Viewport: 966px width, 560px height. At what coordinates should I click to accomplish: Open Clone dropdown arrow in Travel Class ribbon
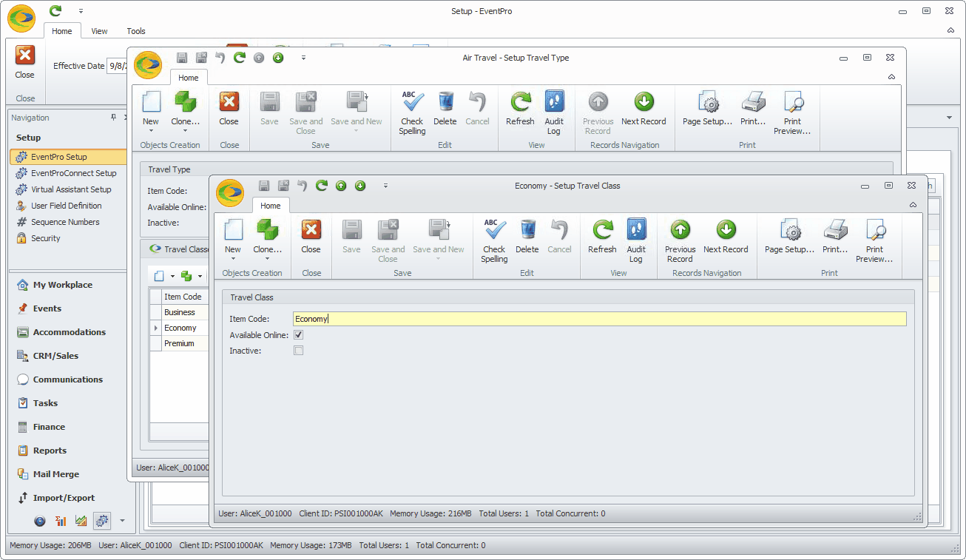click(x=267, y=258)
